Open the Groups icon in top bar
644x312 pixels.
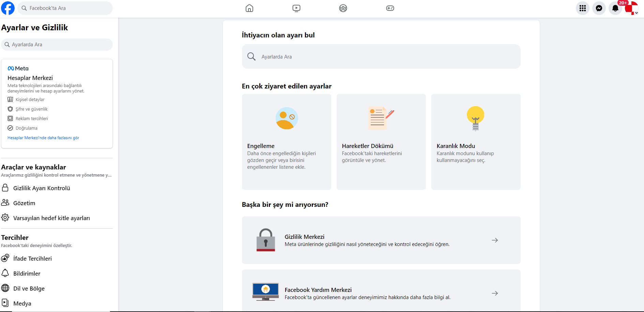[343, 8]
